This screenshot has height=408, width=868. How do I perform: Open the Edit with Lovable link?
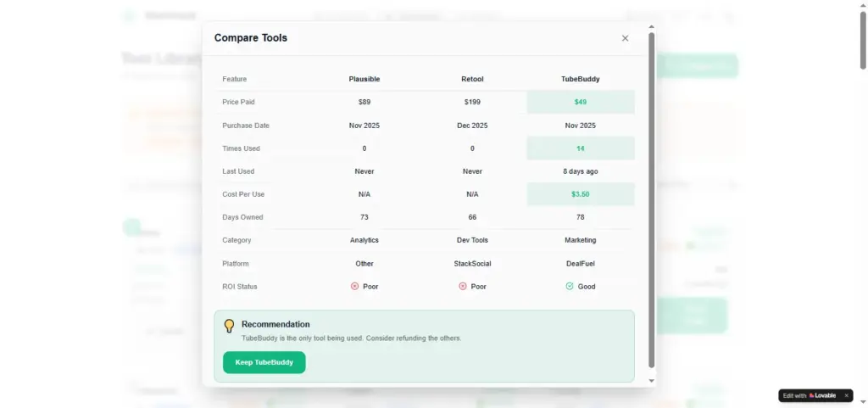[x=810, y=396]
